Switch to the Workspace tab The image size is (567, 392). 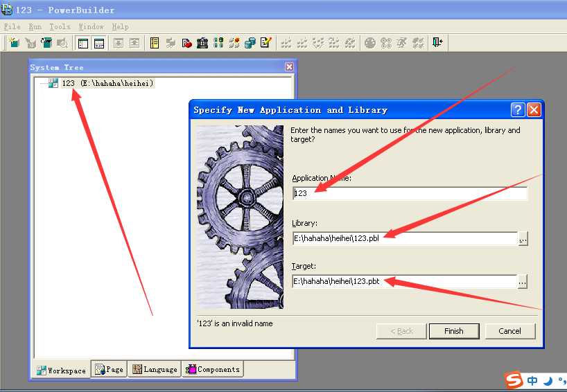62,371
